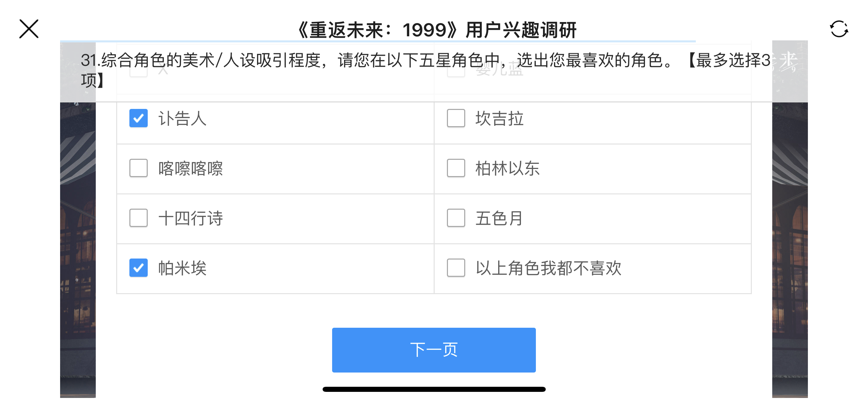Uncheck the 讣告人 checkbox
This screenshot has width=868, height=400.
tap(139, 118)
